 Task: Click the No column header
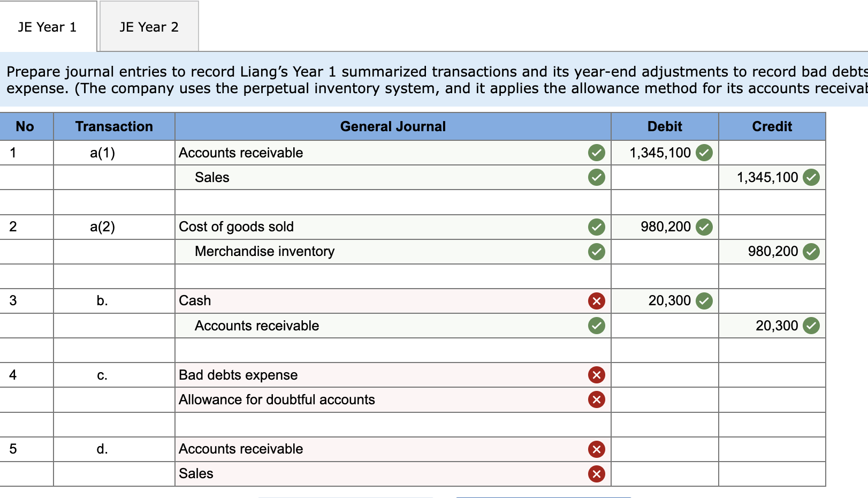tap(25, 126)
